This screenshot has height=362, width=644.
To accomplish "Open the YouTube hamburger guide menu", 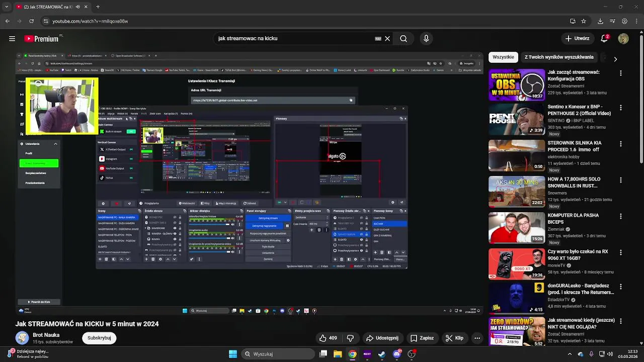I will tap(12, 38).
